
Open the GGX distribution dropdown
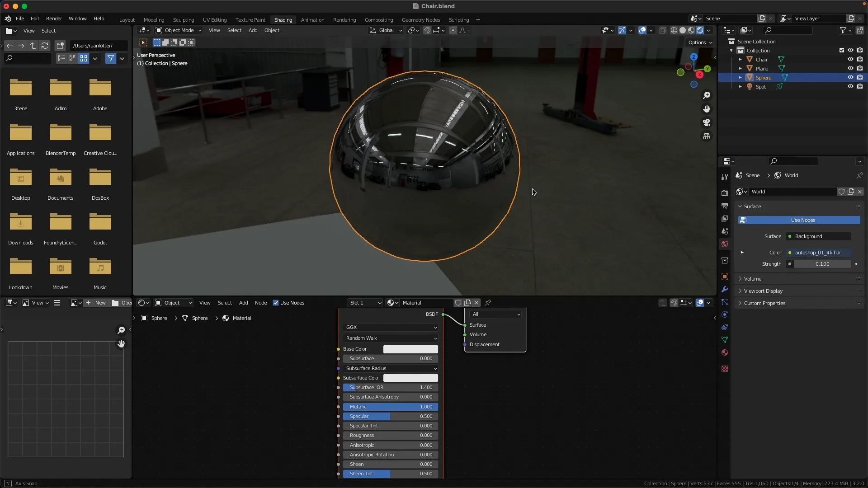click(x=391, y=327)
